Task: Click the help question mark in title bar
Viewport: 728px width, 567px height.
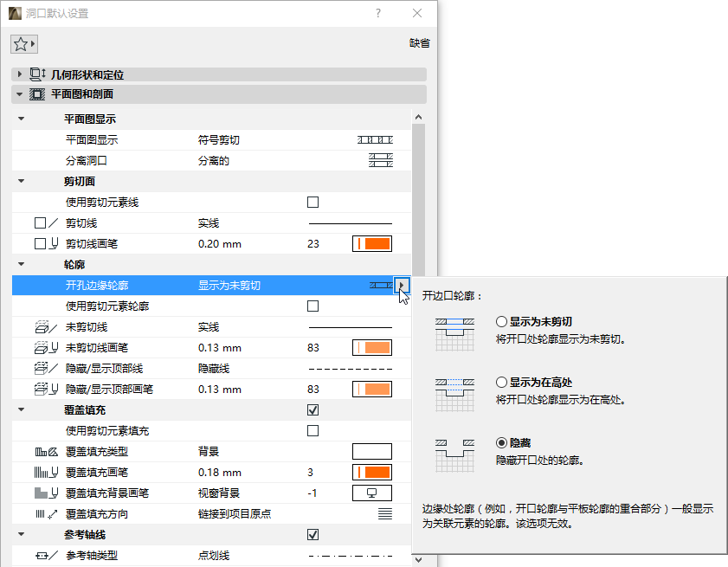Action: (378, 14)
